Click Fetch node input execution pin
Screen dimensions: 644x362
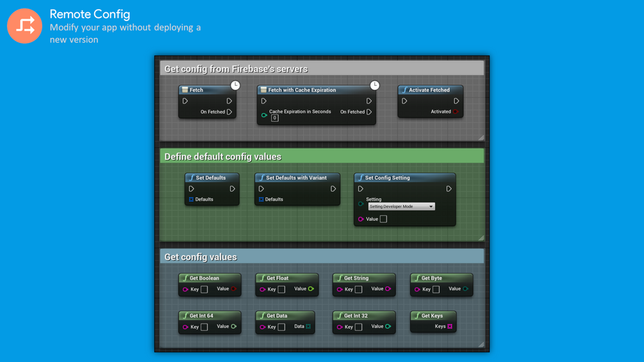coord(185,101)
